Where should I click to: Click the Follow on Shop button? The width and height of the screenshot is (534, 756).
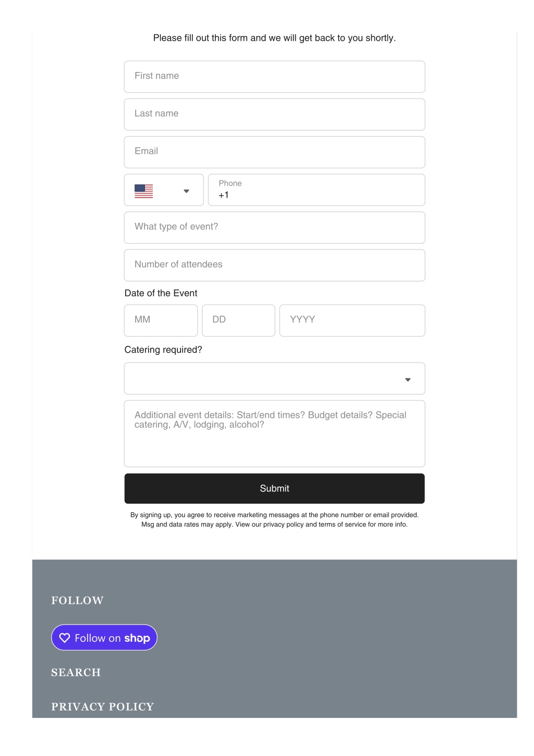pyautogui.click(x=104, y=638)
